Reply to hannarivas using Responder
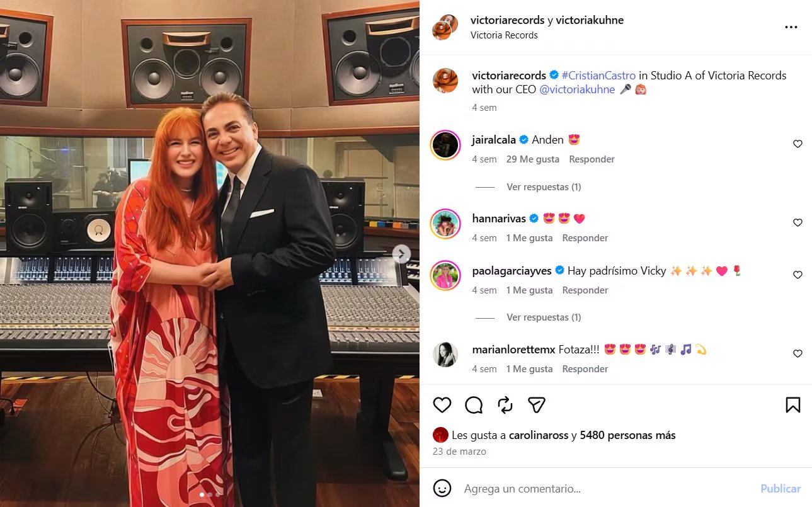This screenshot has height=507, width=812. tap(585, 237)
